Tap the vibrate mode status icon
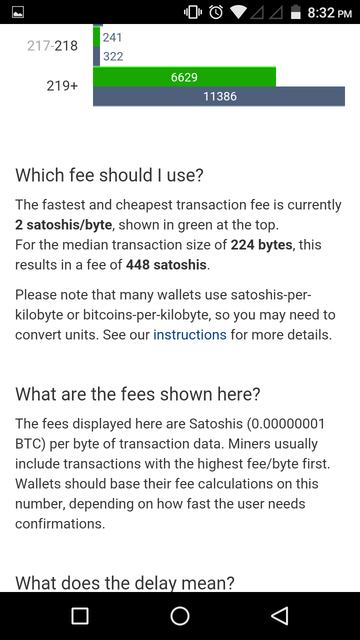360x640 pixels. tap(193, 13)
